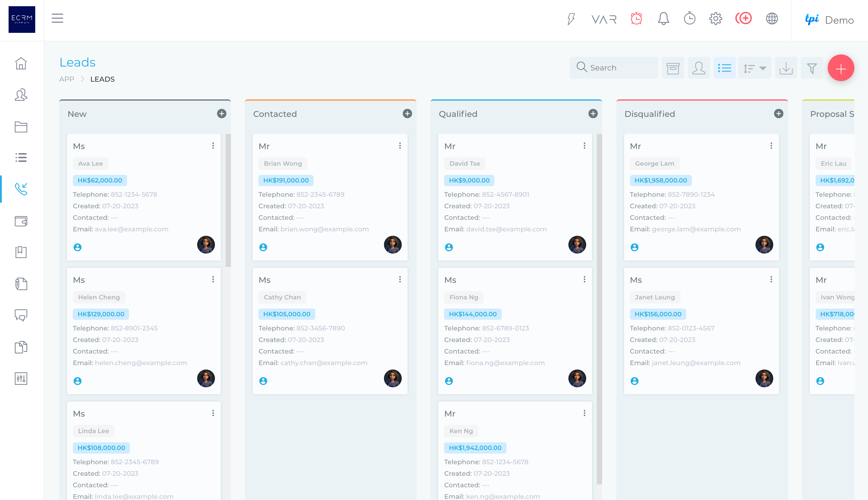868x500 pixels.
Task: Click Helen Cheng's blue user icon
Action: (78, 381)
